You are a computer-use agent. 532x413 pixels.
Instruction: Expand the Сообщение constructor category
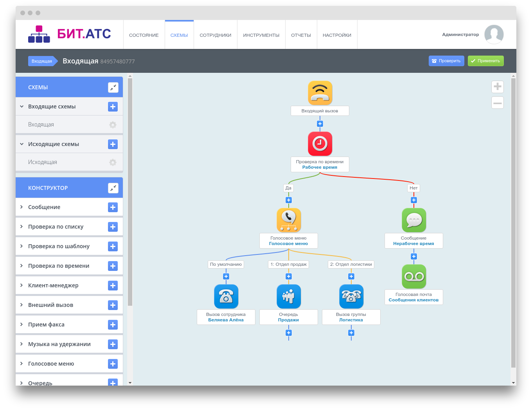22,207
